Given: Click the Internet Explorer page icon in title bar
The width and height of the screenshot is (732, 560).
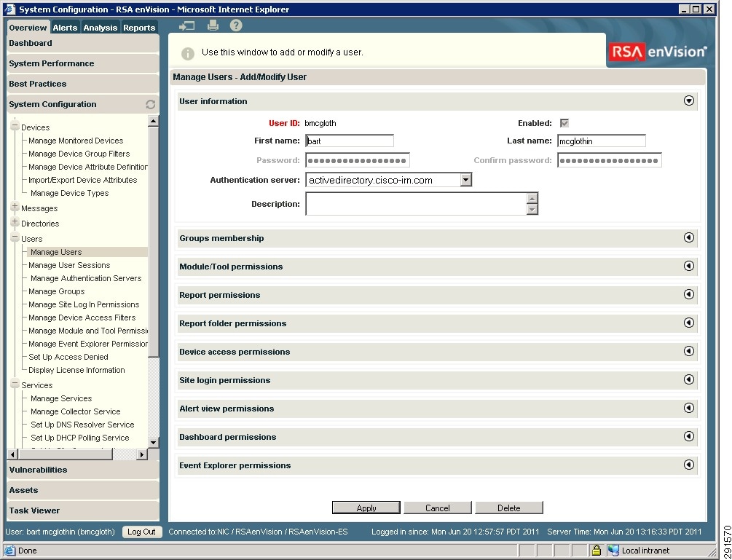Looking at the screenshot, I should click(x=9, y=9).
